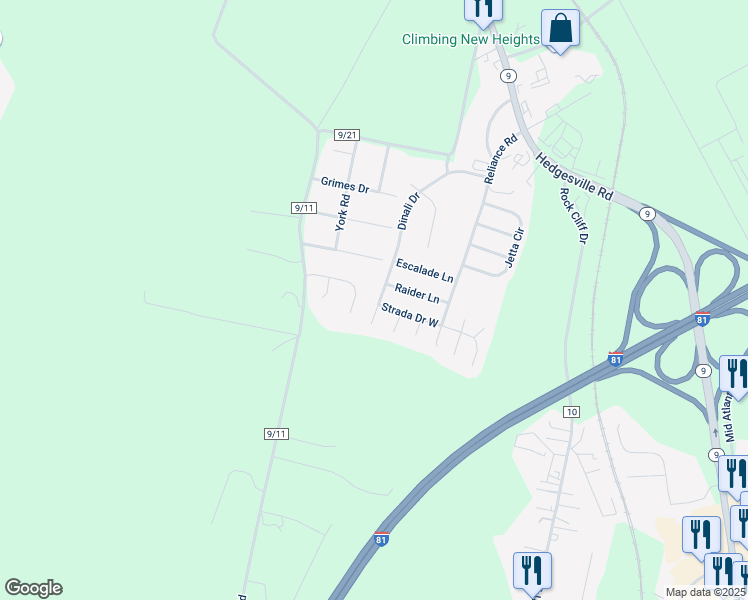Viewport: 748px width, 600px height.
Task: Click the Route 9 shield near Reliance Rd
Action: (x=509, y=75)
